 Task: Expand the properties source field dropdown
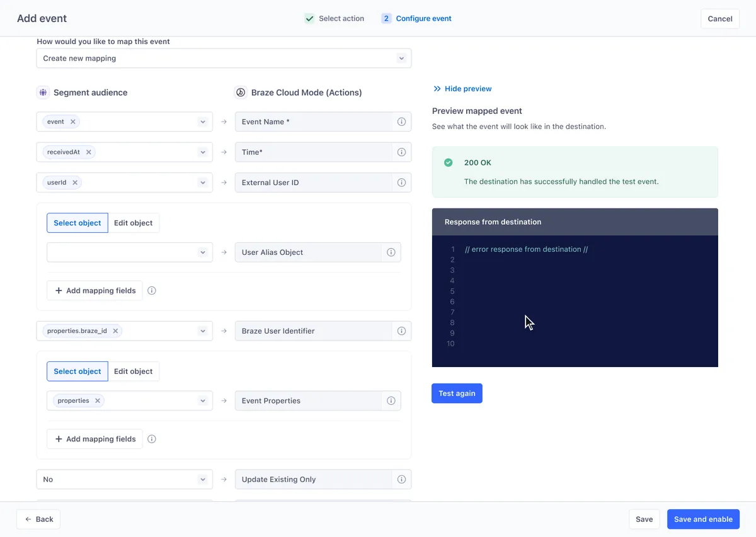click(x=202, y=400)
